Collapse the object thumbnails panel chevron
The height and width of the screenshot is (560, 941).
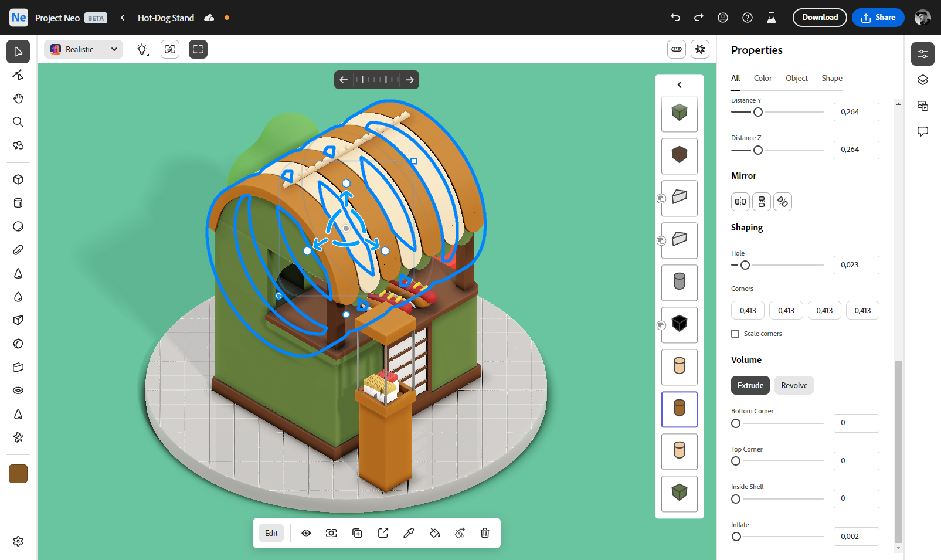(x=680, y=85)
